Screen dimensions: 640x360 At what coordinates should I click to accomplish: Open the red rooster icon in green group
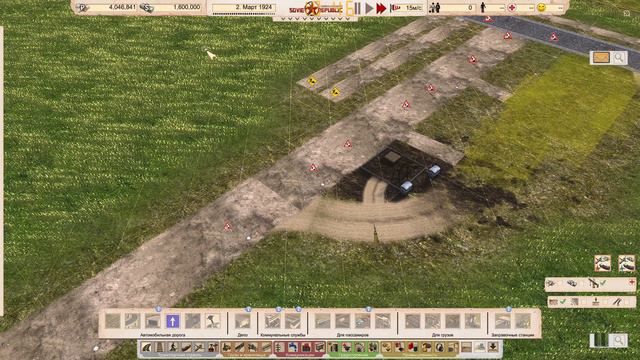(x=347, y=348)
